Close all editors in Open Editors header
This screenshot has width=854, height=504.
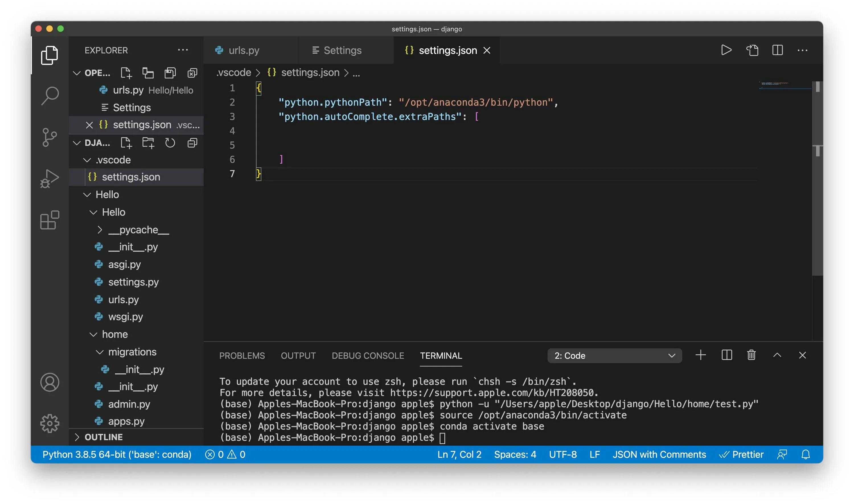click(x=192, y=73)
